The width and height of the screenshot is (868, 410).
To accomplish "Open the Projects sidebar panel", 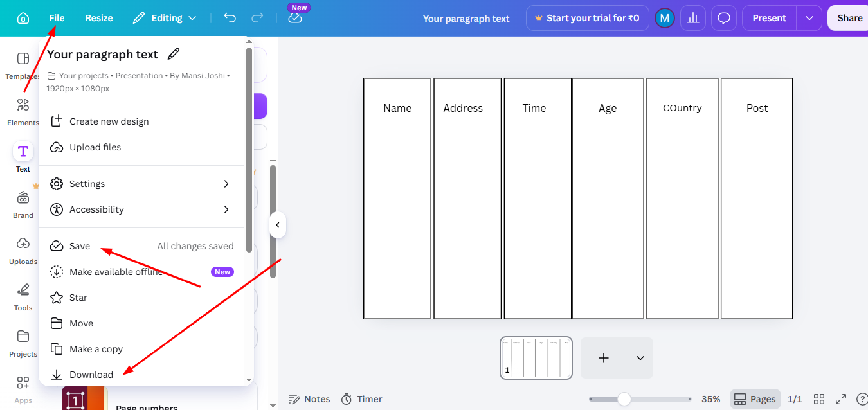I will tap(23, 343).
